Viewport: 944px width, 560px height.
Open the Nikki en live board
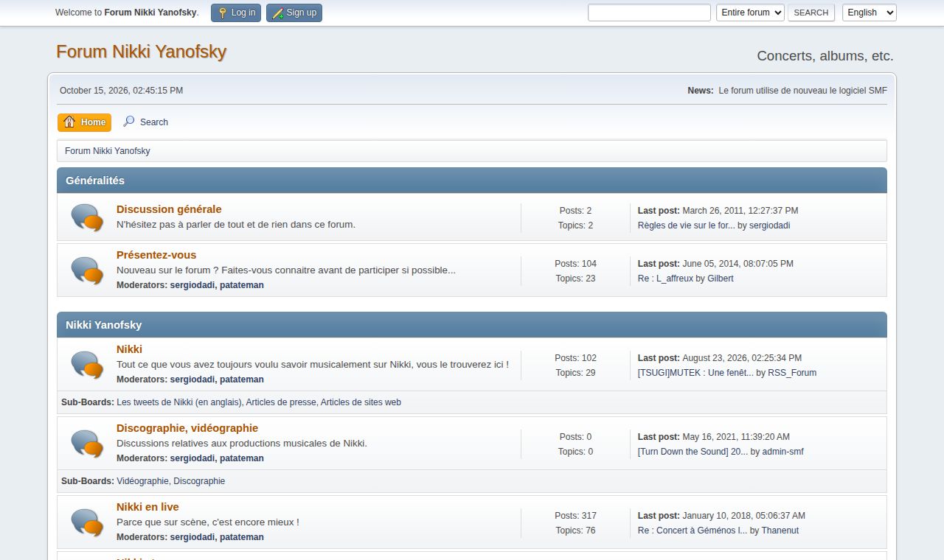tap(147, 507)
